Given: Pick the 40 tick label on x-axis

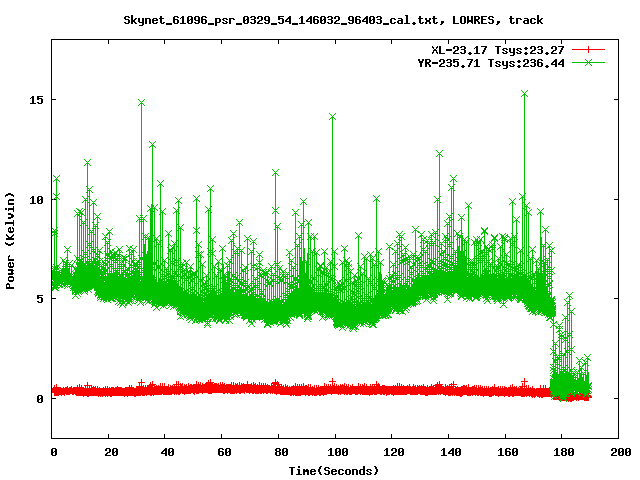Looking at the screenshot, I should click(166, 452).
